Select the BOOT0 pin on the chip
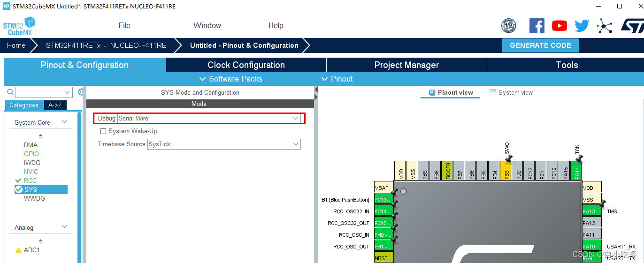Screen dimensions: 644x263 [447, 171]
